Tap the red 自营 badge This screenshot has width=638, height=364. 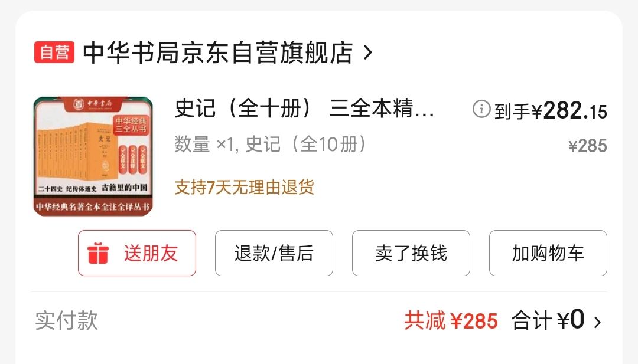(x=54, y=53)
